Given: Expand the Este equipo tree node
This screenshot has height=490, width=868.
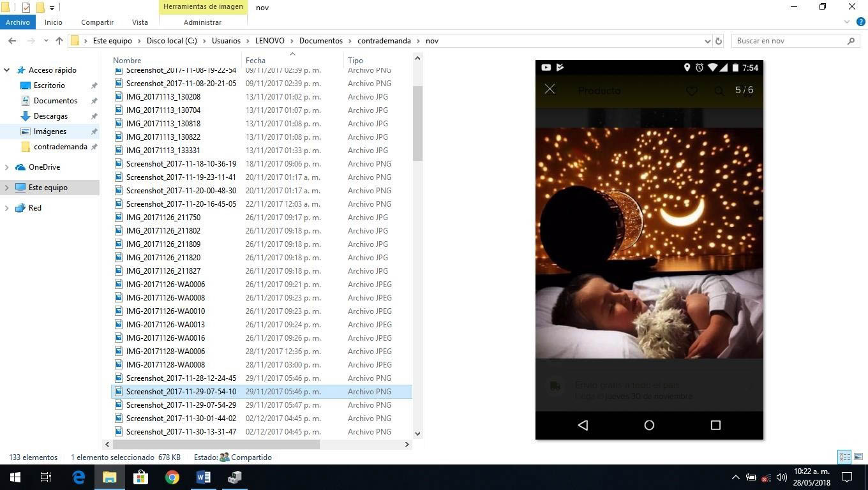Looking at the screenshot, I should click(7, 188).
